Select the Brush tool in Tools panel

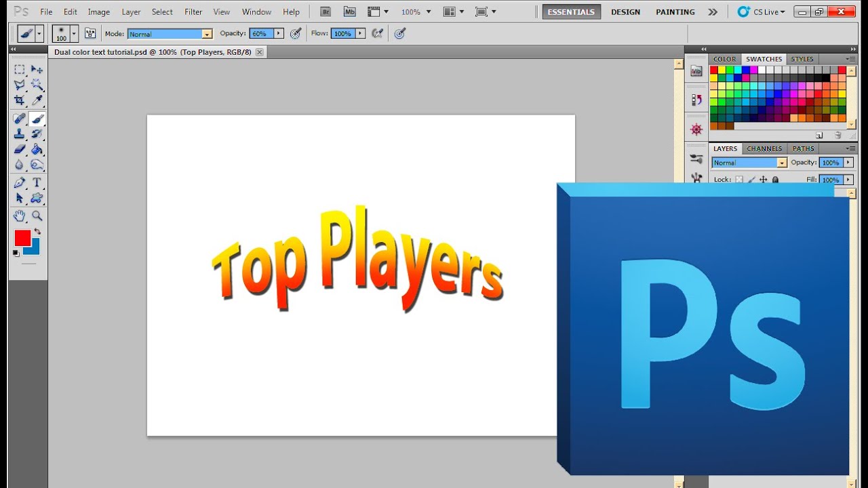[x=37, y=119]
